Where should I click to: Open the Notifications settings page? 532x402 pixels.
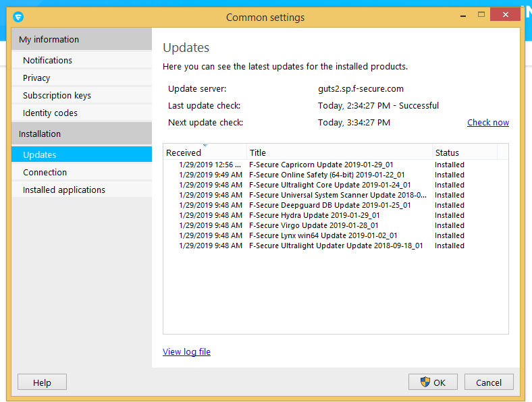[x=47, y=60]
